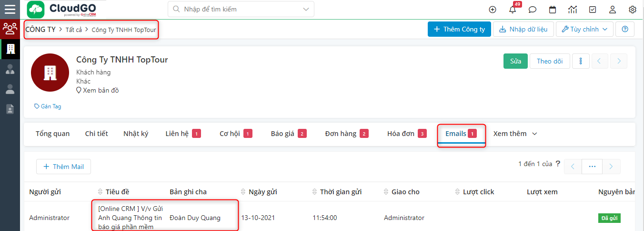Click the notification bell icon
The width and height of the screenshot is (644, 231).
click(513, 10)
